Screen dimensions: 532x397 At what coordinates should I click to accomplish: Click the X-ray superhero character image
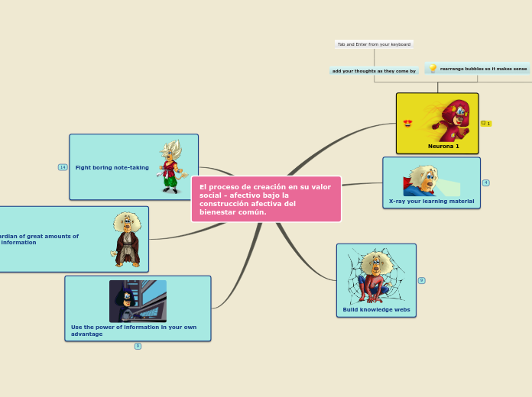pos(432,180)
